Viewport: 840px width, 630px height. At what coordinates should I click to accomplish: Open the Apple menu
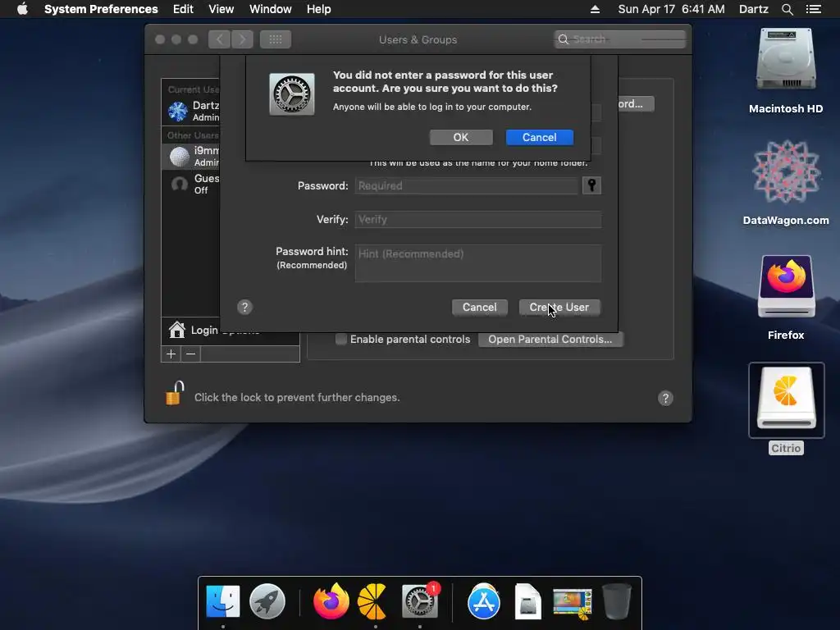22,9
